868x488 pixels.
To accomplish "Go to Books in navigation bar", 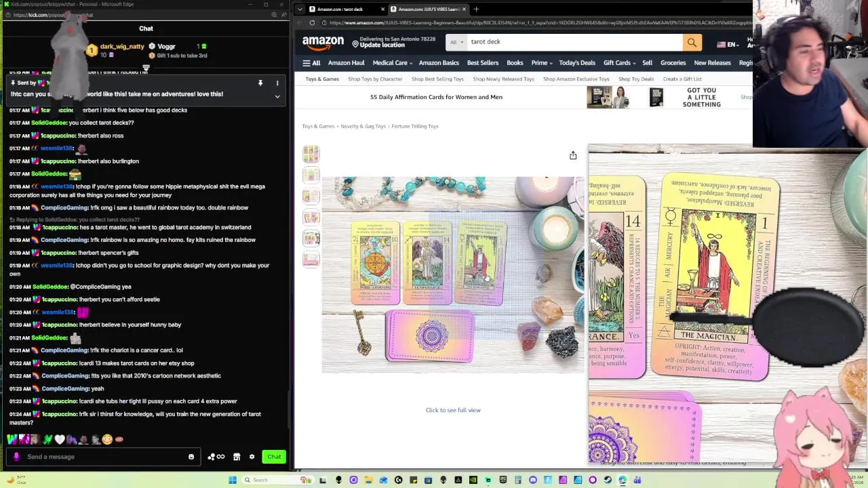I will coord(515,63).
